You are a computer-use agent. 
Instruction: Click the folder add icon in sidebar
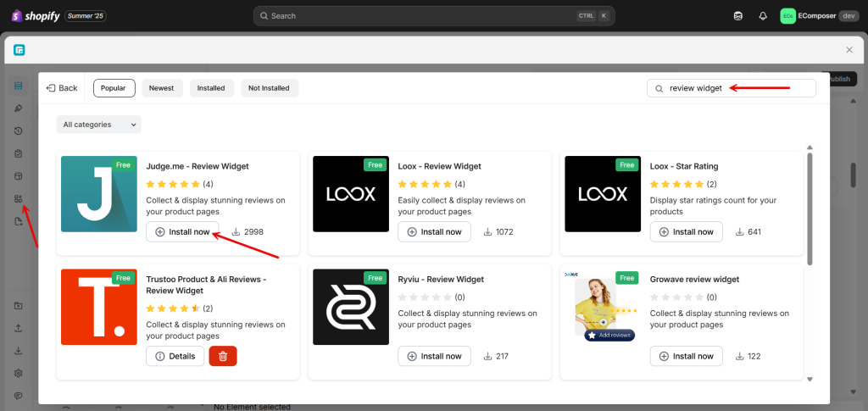[19, 305]
